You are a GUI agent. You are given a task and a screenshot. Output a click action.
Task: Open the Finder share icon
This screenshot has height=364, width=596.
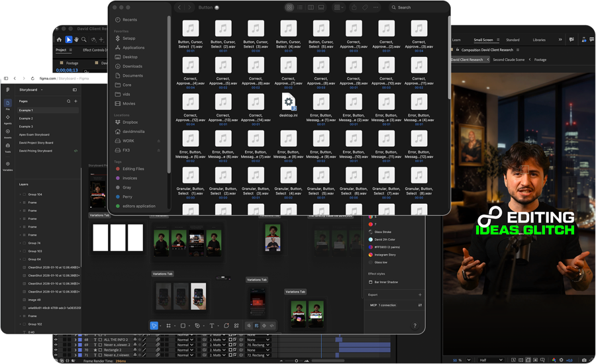click(x=354, y=7)
